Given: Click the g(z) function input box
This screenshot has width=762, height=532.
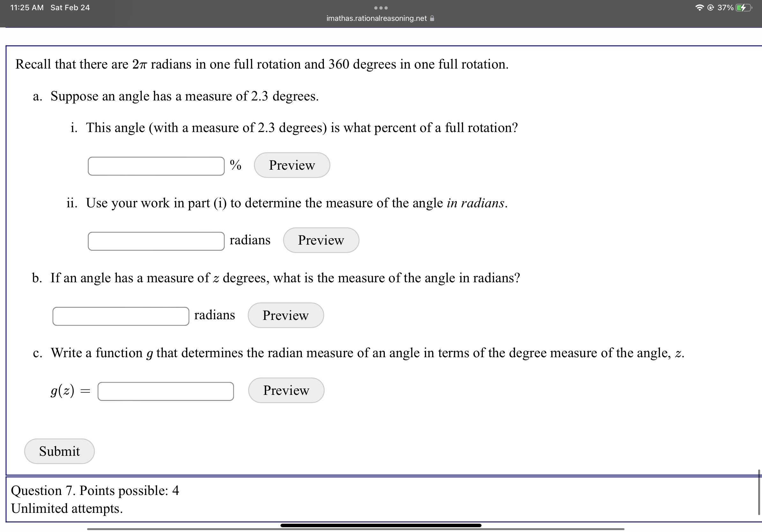Looking at the screenshot, I should (x=166, y=391).
